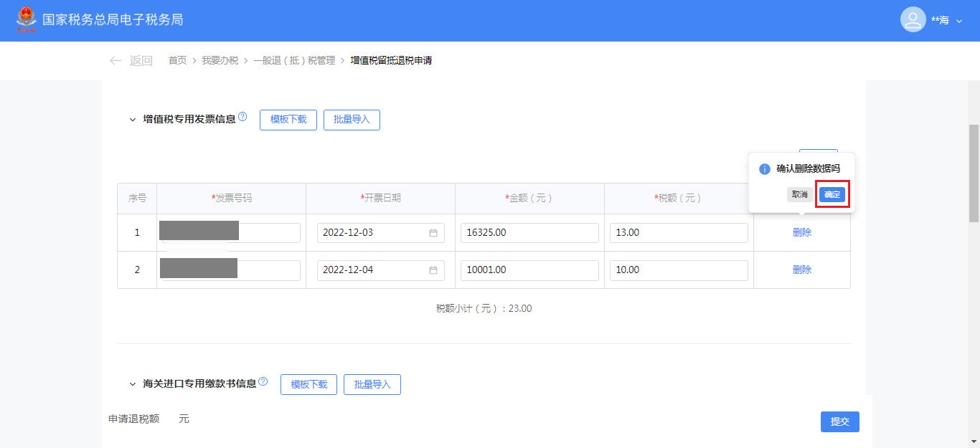
Task: Open calendar icon for 2022-12-04 date
Action: click(x=433, y=270)
